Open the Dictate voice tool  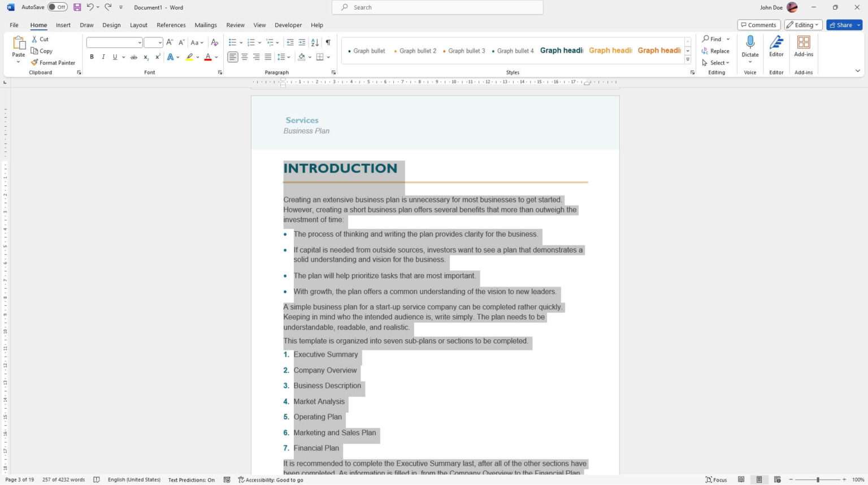coord(750,45)
